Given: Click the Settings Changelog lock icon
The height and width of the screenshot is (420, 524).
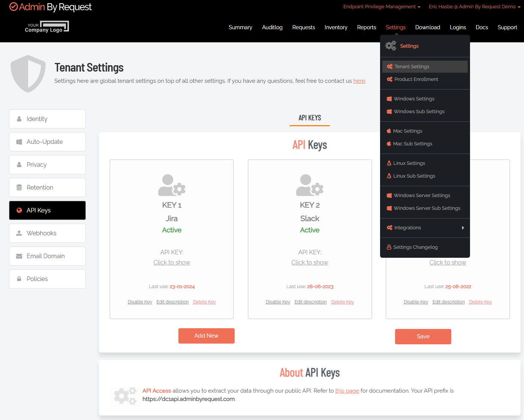Looking at the screenshot, I should point(389,247).
